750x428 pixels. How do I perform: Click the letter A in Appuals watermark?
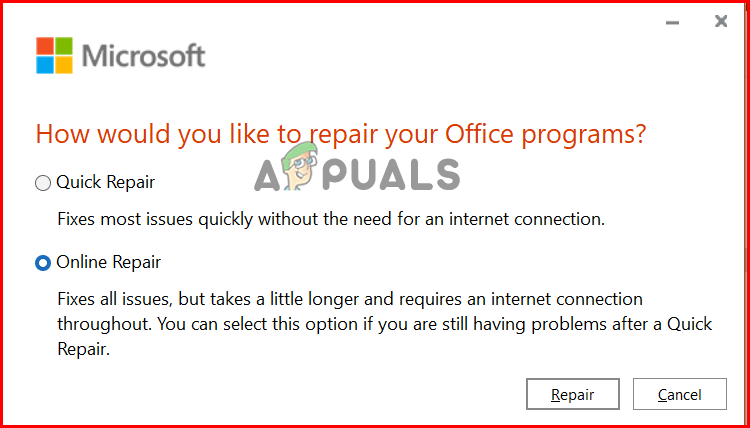[267, 176]
